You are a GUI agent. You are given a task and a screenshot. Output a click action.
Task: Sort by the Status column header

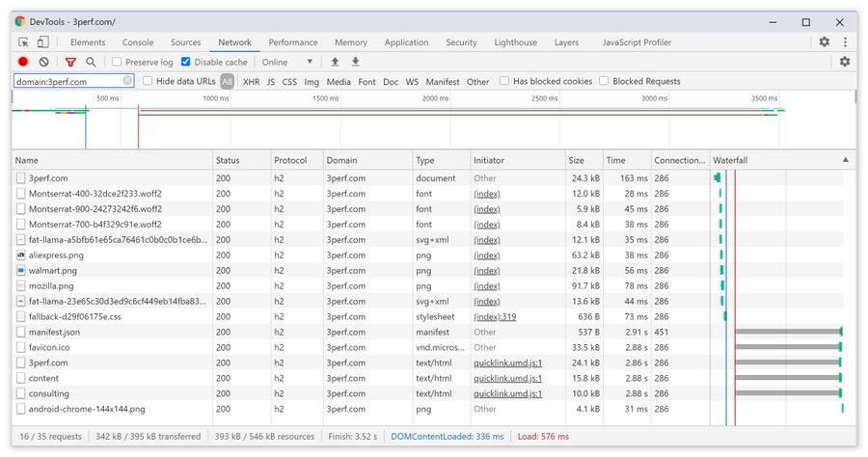click(241, 160)
